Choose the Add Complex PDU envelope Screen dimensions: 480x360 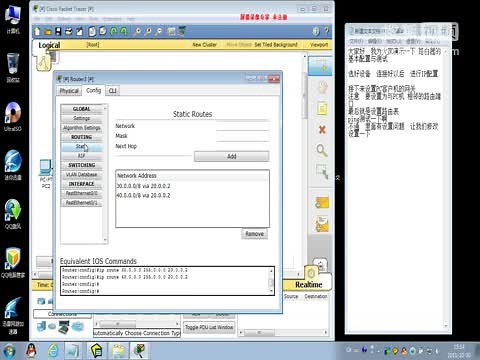[x=322, y=224]
